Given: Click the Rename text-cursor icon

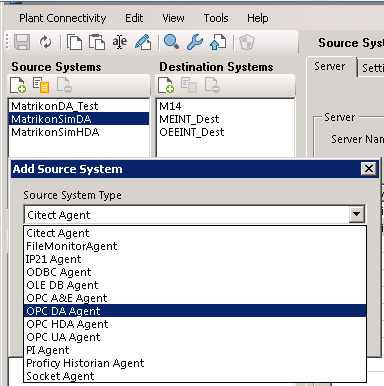Looking at the screenshot, I should tap(119, 42).
